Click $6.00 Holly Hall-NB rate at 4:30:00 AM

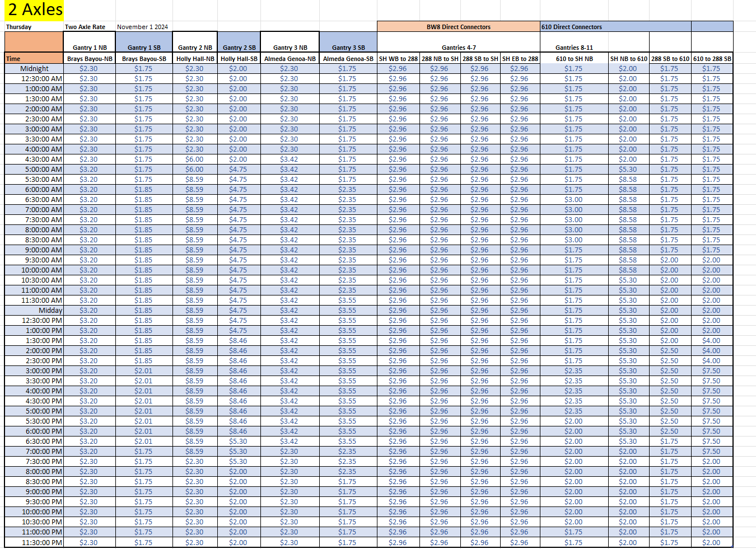coord(195,159)
